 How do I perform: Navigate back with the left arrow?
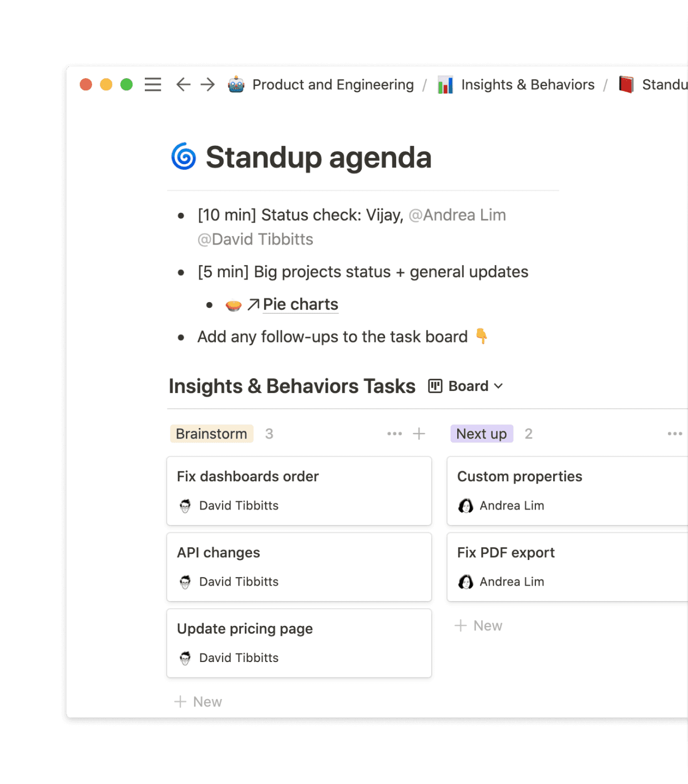coord(183,84)
